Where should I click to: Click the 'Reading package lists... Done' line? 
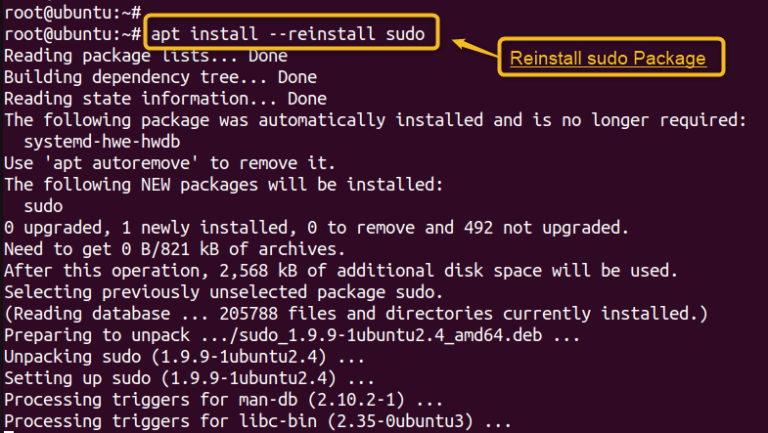[146, 55]
